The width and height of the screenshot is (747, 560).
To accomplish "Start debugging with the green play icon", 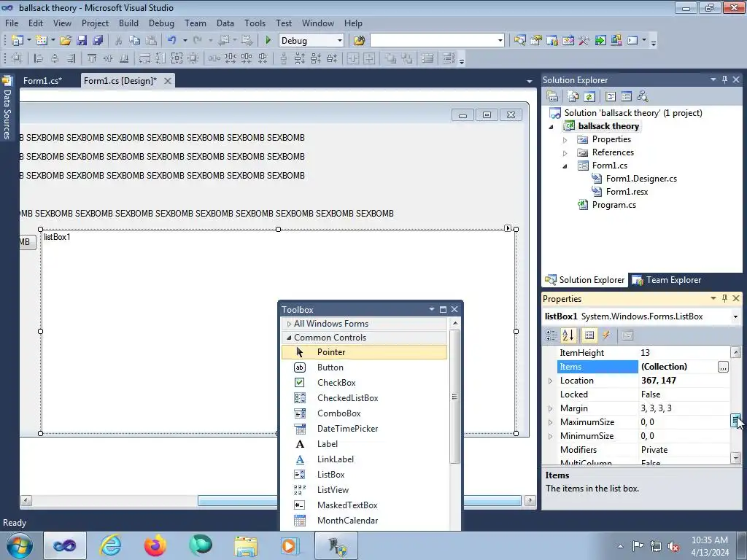I will 268,41.
